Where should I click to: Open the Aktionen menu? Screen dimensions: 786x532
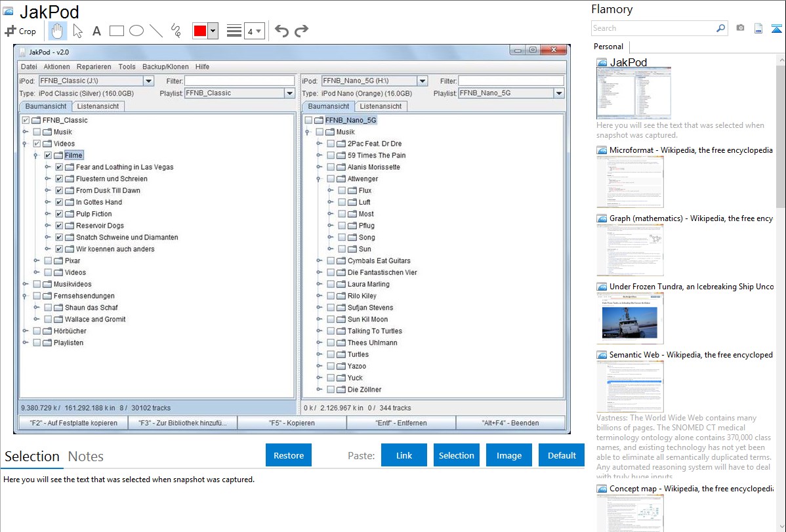pos(56,67)
